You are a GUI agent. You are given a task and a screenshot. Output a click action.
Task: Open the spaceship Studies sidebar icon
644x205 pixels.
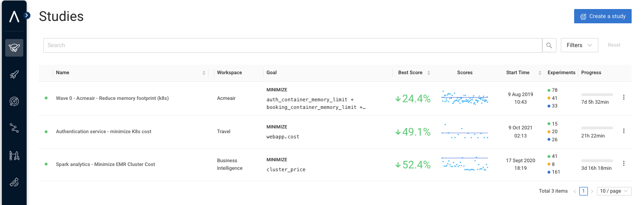click(14, 48)
